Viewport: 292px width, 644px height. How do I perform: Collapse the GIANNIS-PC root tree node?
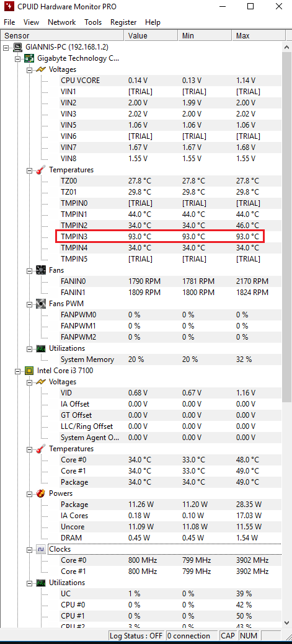click(6, 48)
